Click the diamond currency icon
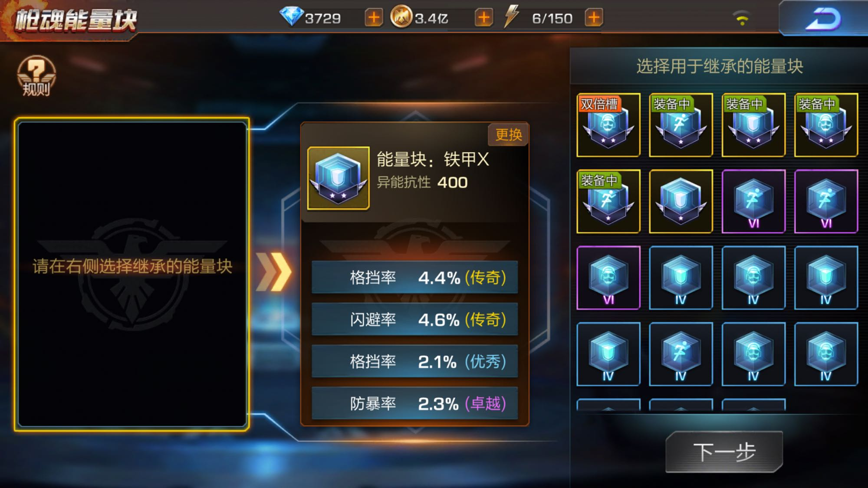 pos(291,16)
